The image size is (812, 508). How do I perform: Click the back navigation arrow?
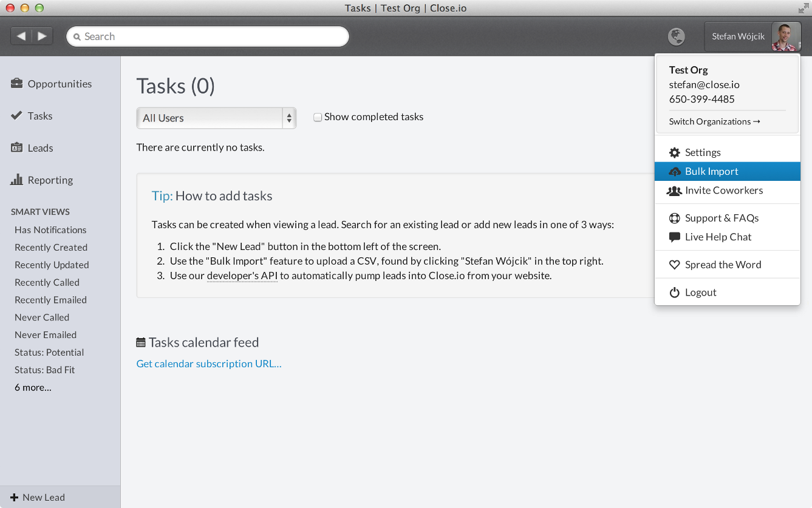click(x=21, y=36)
